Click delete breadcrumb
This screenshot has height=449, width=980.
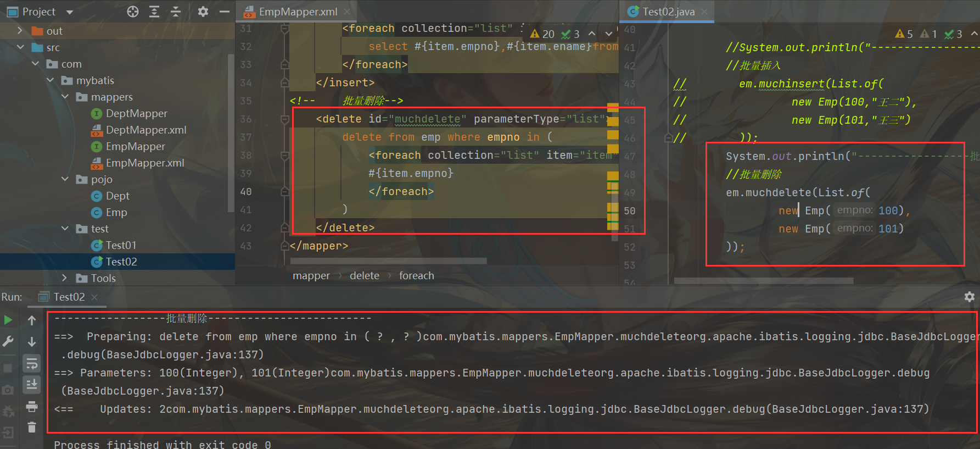click(365, 276)
